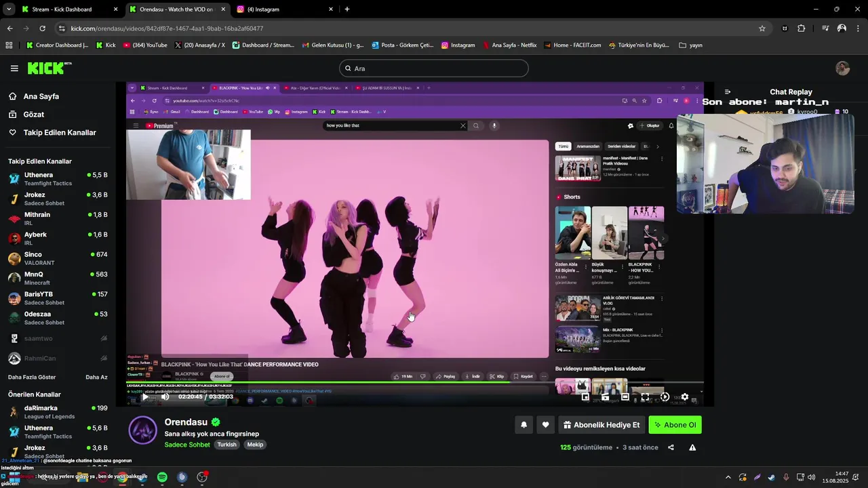Expand list with Daha Fazla Göster
The height and width of the screenshot is (488, 868).
(32, 377)
